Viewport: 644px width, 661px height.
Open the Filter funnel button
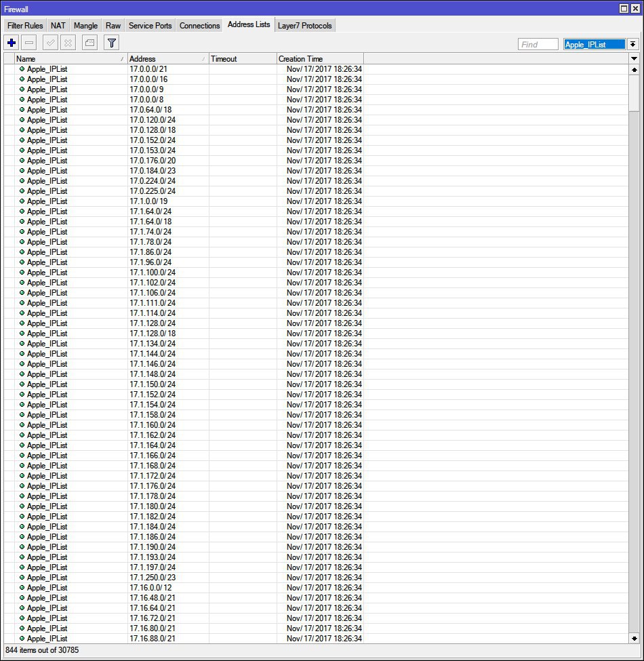111,43
